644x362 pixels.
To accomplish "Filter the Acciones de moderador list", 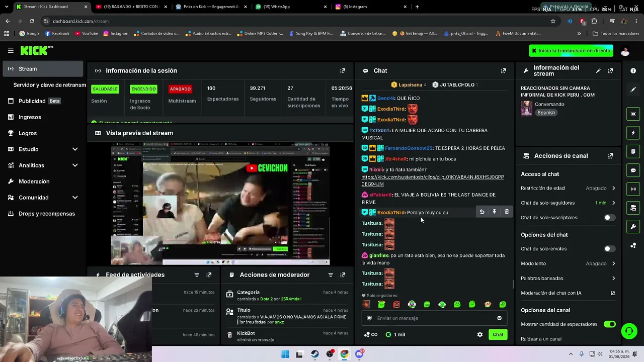I will 331,275.
